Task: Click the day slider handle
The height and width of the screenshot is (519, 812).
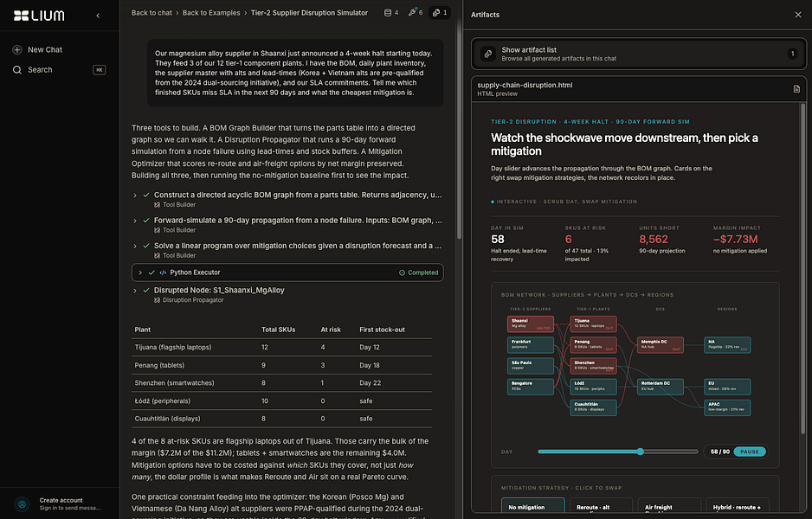Action: (641, 452)
